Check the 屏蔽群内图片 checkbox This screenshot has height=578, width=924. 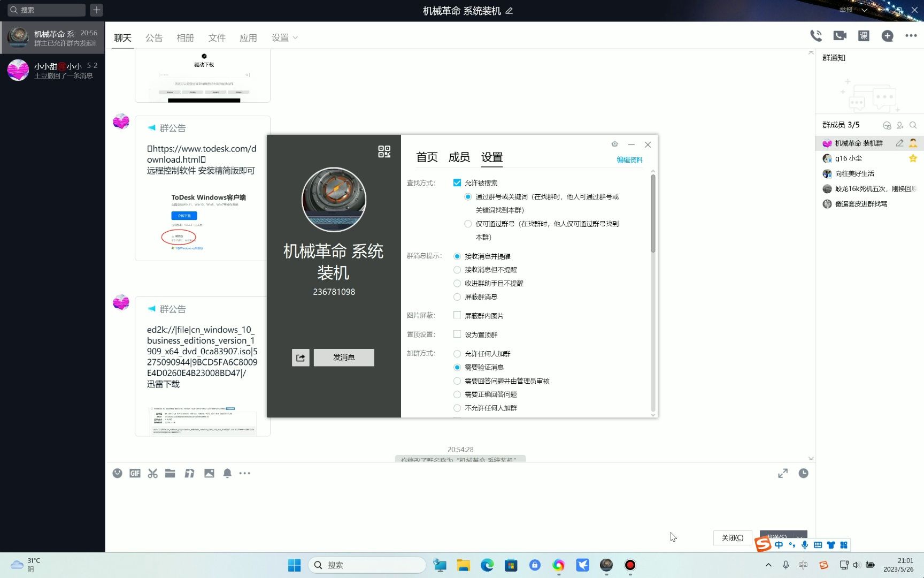point(457,315)
